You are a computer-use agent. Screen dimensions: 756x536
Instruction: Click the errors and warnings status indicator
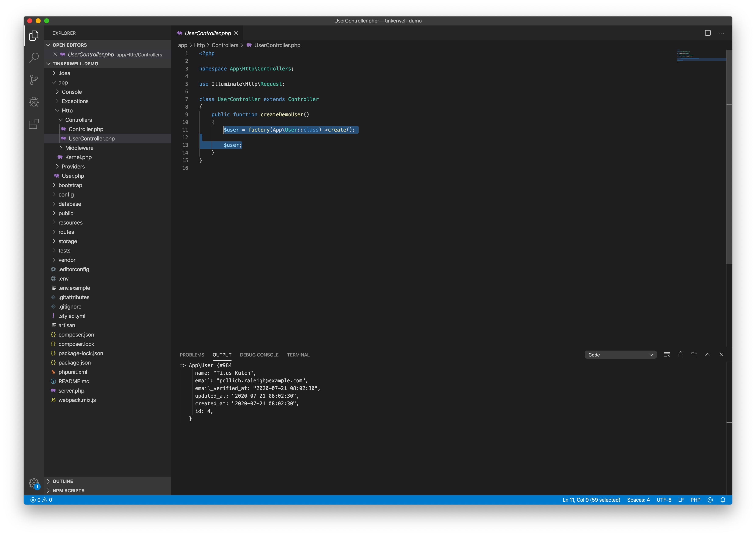pyautogui.click(x=41, y=500)
